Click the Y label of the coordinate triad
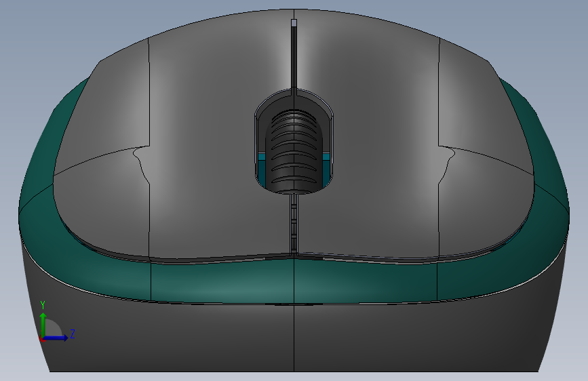588x381 pixels. (43, 305)
